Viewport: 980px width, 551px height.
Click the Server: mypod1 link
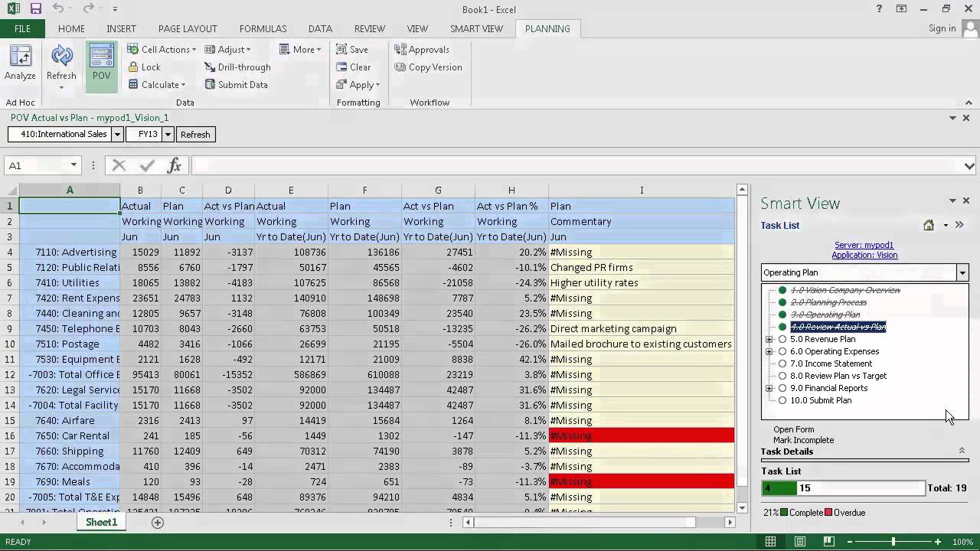(x=864, y=246)
